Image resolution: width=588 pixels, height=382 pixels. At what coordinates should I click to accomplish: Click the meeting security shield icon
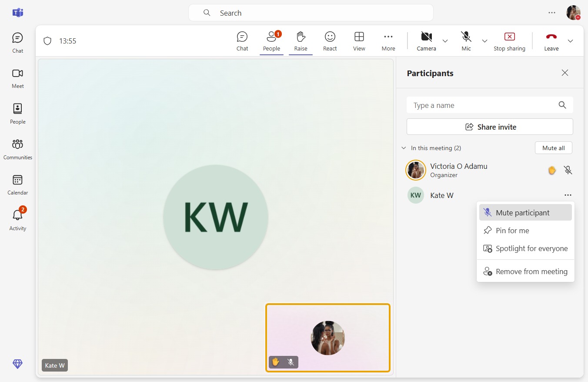click(x=47, y=41)
